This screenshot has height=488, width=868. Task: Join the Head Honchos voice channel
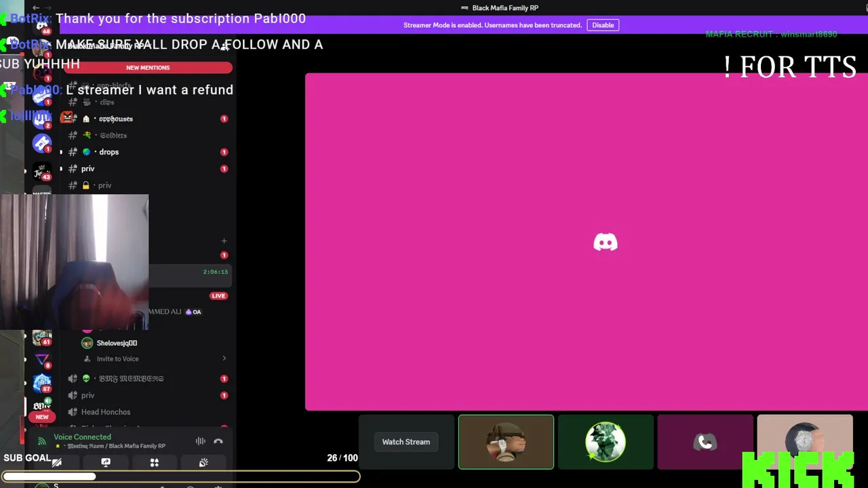point(148,412)
